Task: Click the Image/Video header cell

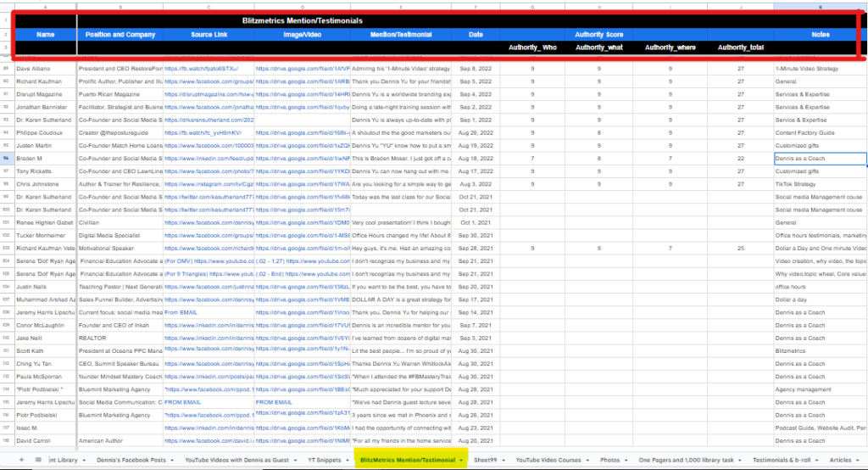Action: coord(303,35)
